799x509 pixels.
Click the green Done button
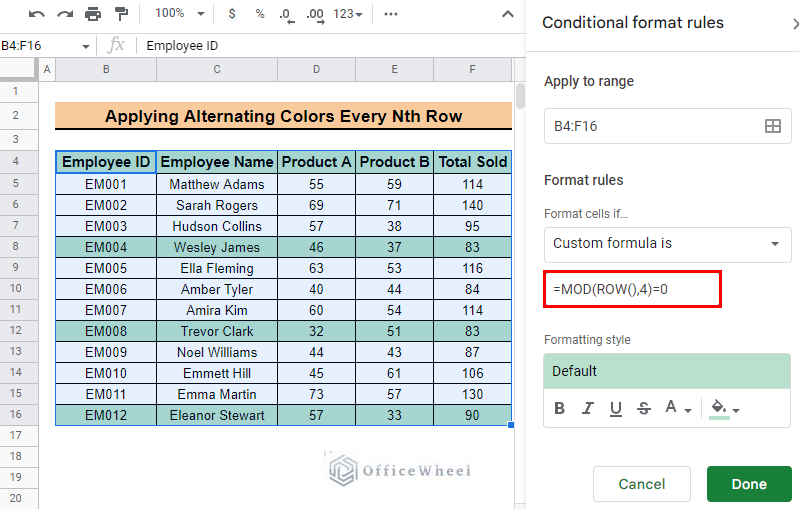(x=749, y=484)
